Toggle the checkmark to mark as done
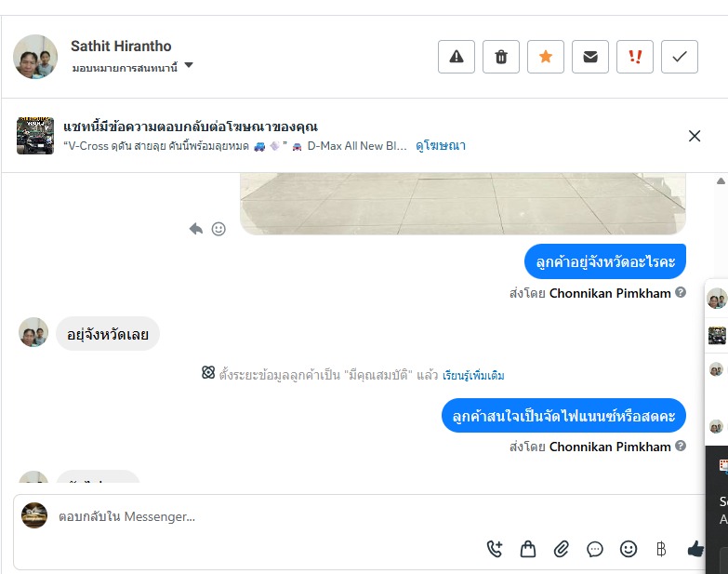 pos(680,57)
